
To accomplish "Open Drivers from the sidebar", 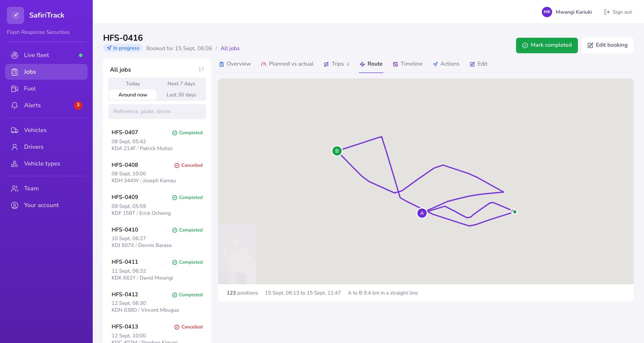I will (46, 147).
